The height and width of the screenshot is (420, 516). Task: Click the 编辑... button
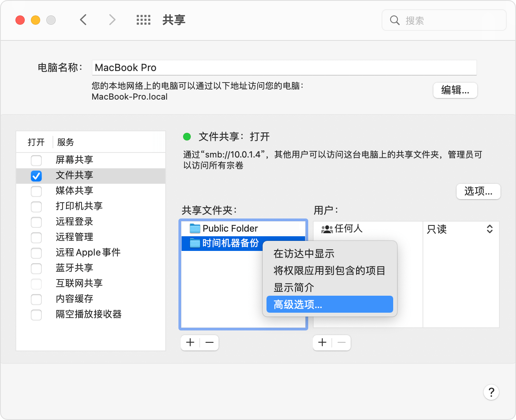point(455,90)
